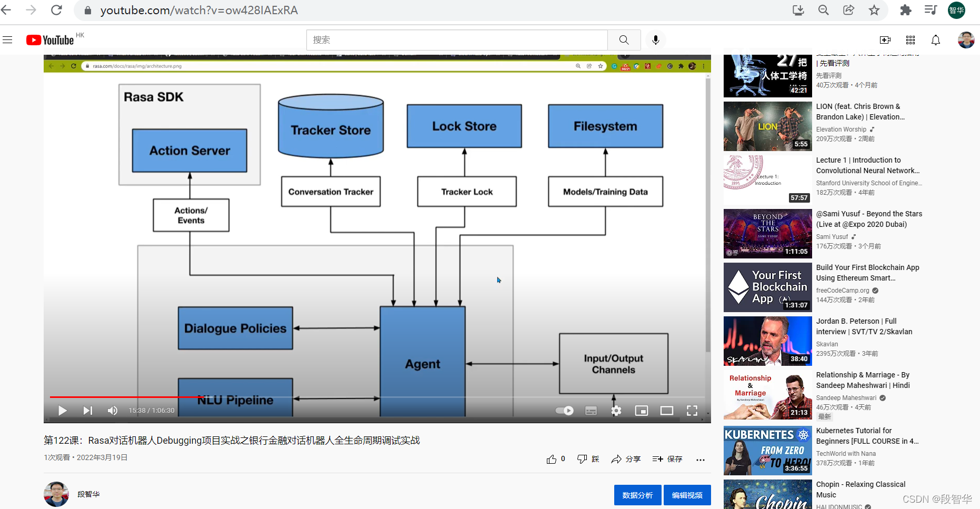Go to YouTube home via logo

(51, 40)
